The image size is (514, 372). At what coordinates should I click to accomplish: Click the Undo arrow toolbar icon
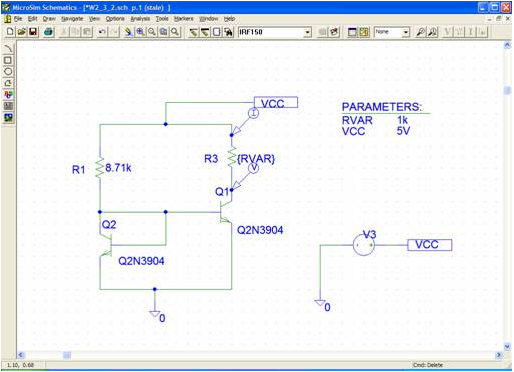pos(102,32)
